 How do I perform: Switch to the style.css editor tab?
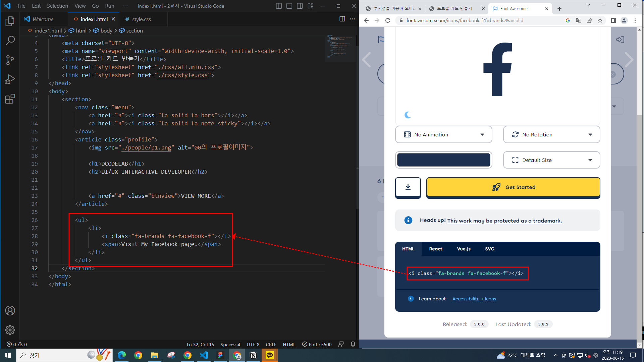pos(141,19)
